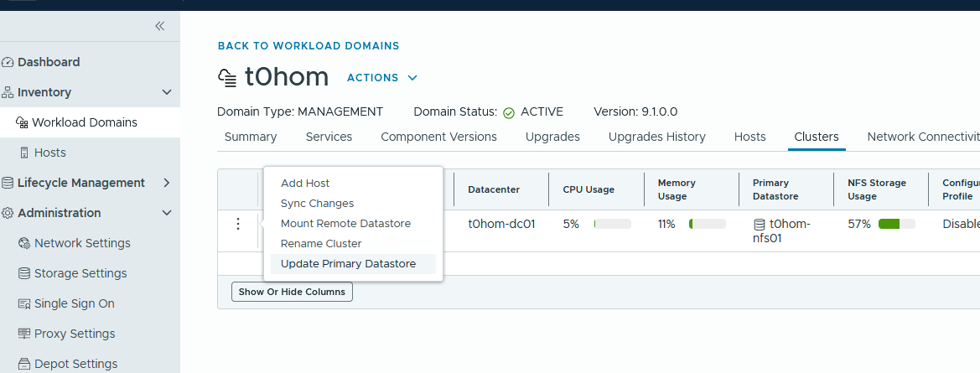Open the ACTIONS dropdown

pos(382,77)
